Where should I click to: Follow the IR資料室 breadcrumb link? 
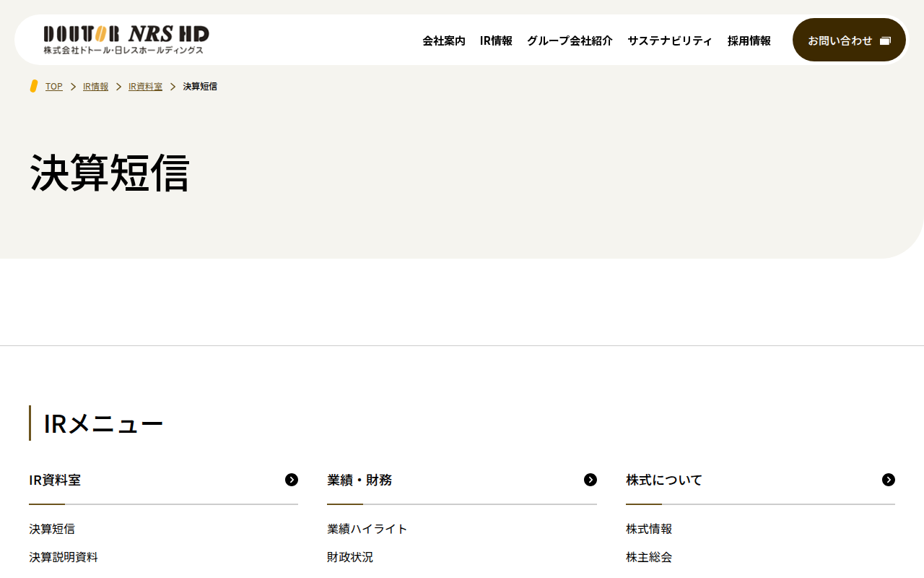click(x=145, y=86)
